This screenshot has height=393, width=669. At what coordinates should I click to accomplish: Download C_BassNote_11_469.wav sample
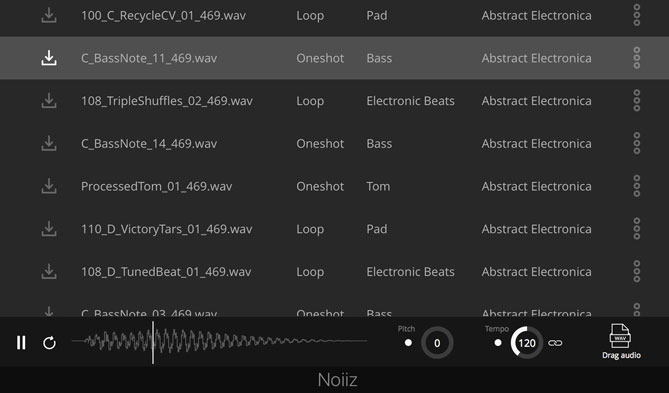tap(49, 58)
